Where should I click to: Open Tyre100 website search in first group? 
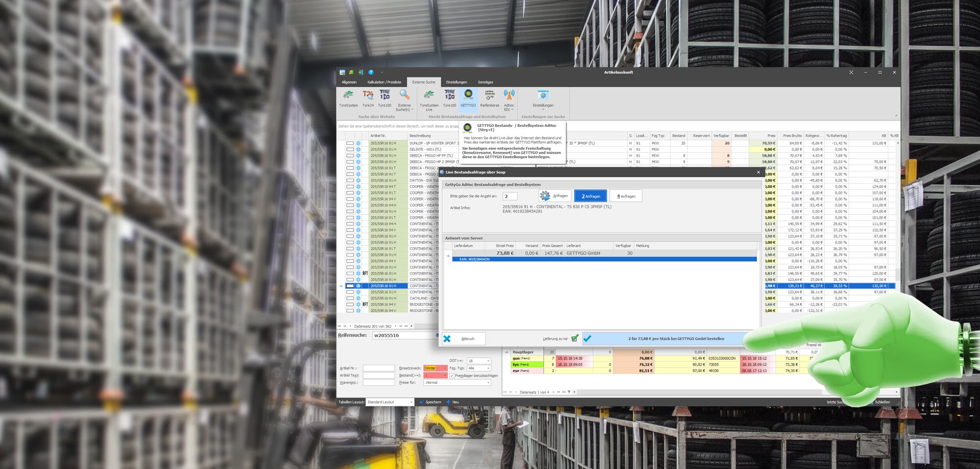385,98
